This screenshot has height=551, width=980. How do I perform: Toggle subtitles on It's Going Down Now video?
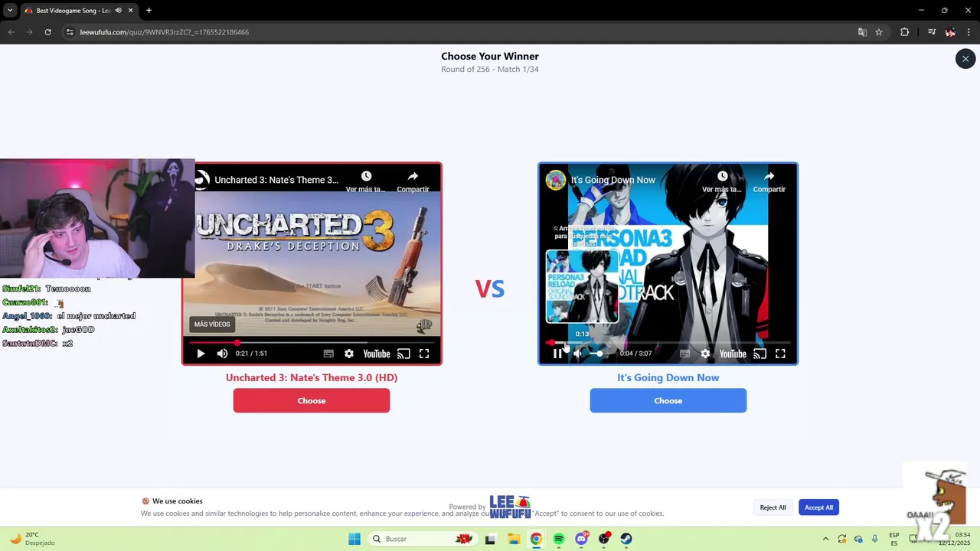(x=684, y=354)
